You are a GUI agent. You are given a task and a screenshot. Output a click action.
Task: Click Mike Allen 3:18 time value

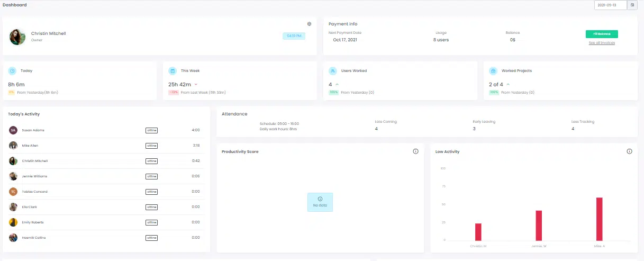pyautogui.click(x=196, y=146)
